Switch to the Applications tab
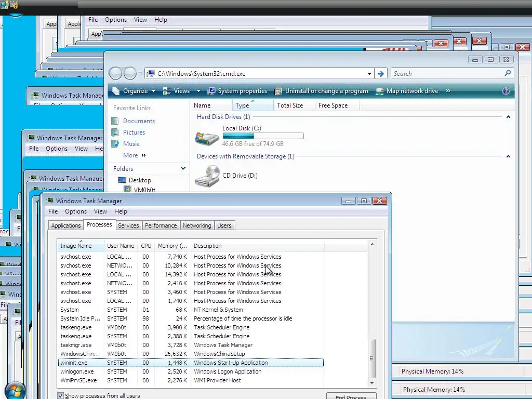 click(x=66, y=225)
